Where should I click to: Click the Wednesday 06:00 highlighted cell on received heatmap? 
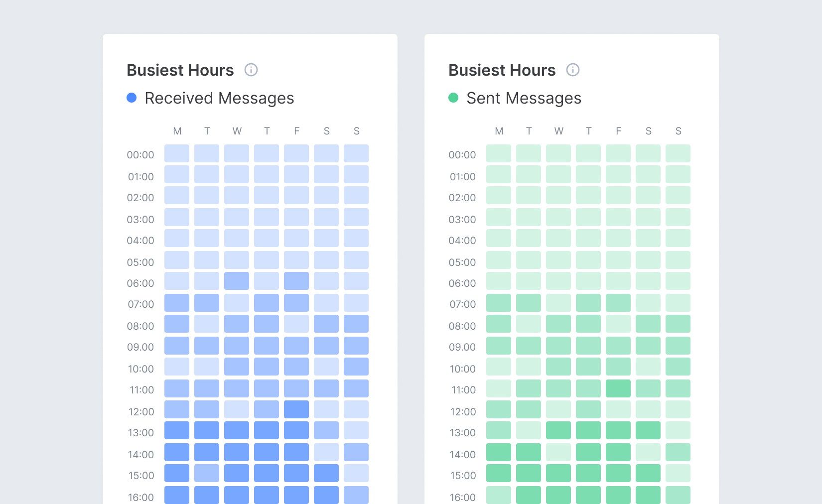click(237, 281)
